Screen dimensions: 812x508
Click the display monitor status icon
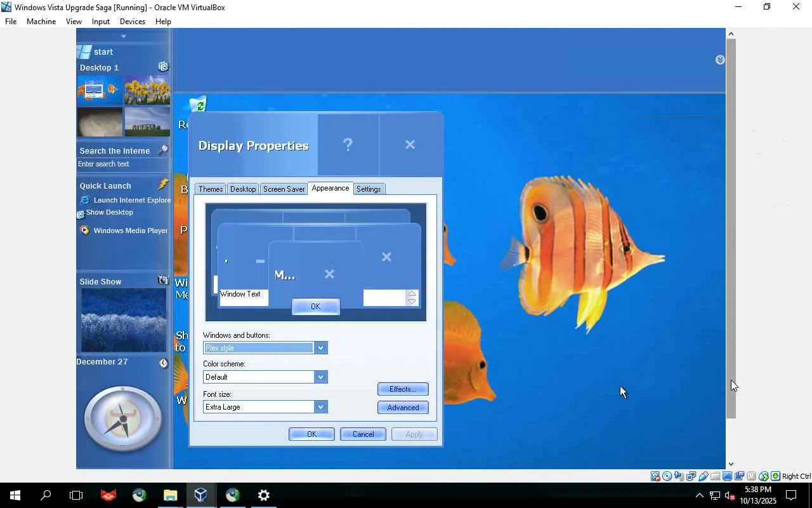coord(728,476)
